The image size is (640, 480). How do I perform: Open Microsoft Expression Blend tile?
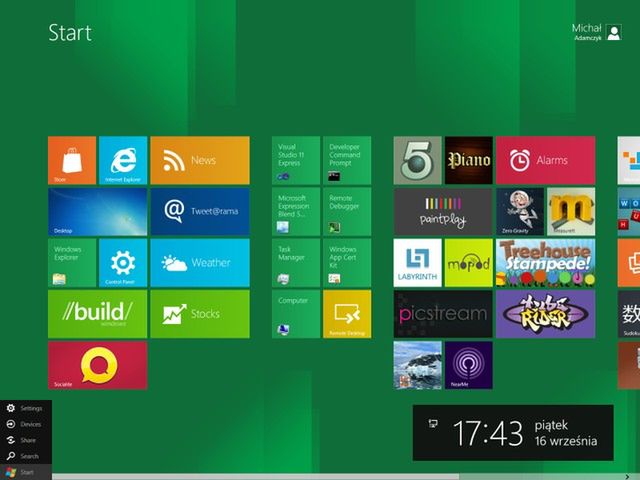tap(296, 211)
